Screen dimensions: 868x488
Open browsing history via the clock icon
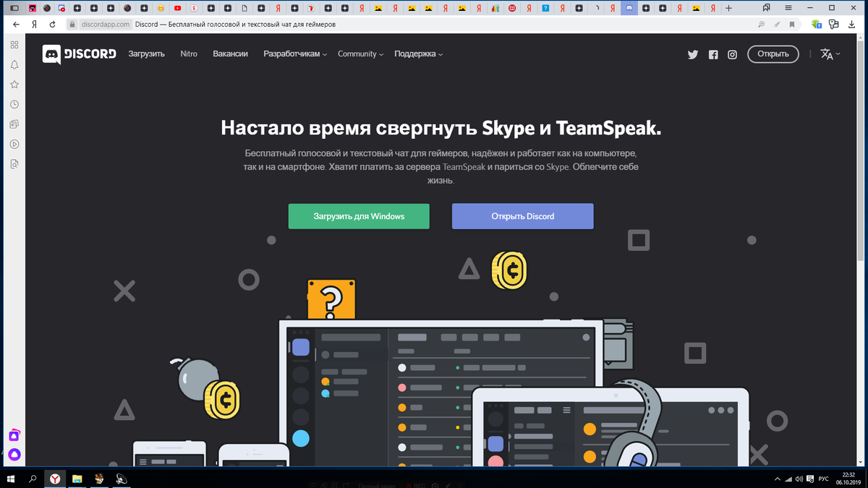pyautogui.click(x=14, y=104)
